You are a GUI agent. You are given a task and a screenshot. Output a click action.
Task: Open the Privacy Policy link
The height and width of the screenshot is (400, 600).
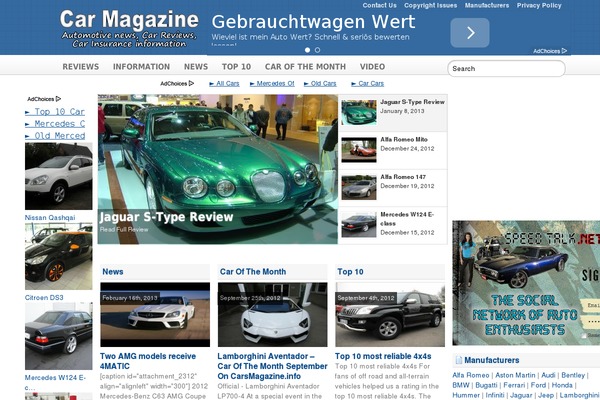coord(539,5)
